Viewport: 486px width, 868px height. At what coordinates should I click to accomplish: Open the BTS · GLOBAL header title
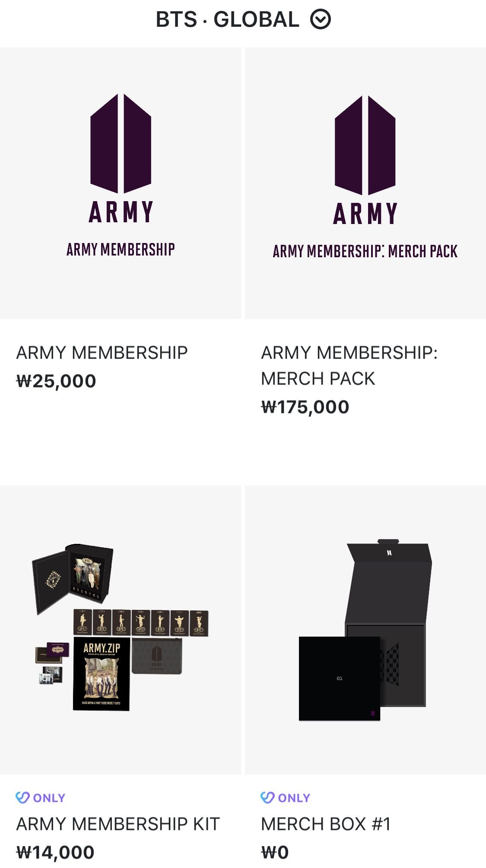[x=227, y=19]
